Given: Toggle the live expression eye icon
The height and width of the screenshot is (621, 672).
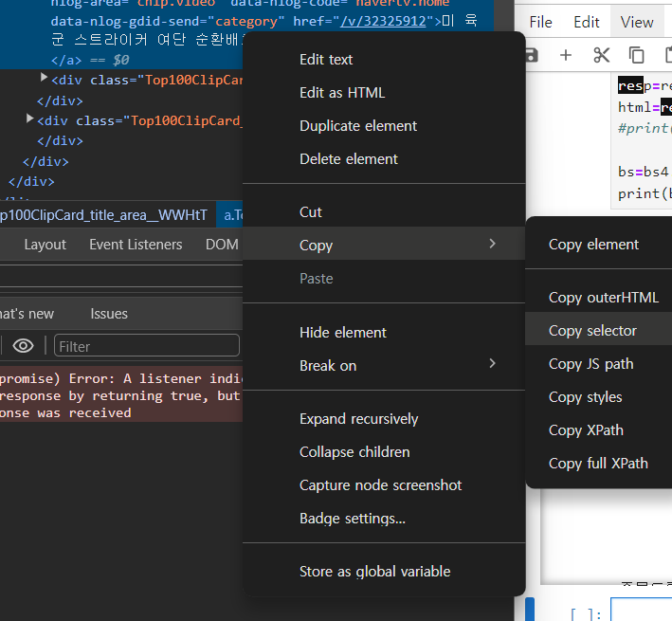Looking at the screenshot, I should click(x=23, y=345).
